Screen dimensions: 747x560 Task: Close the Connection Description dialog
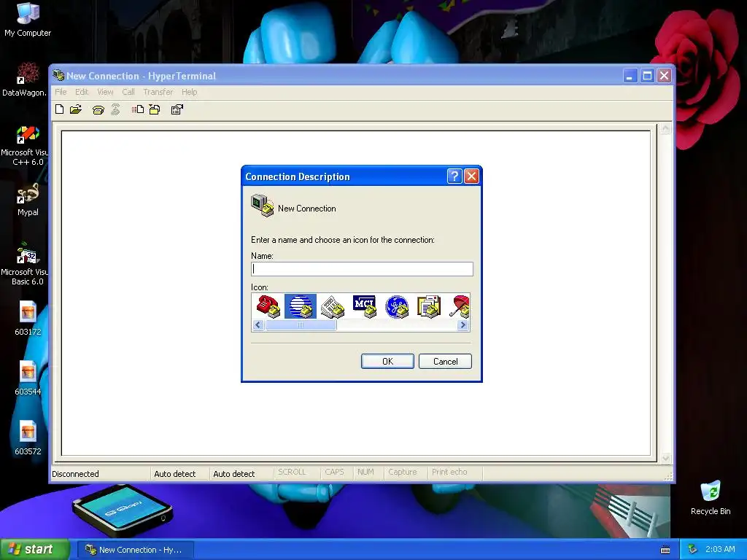pos(472,176)
